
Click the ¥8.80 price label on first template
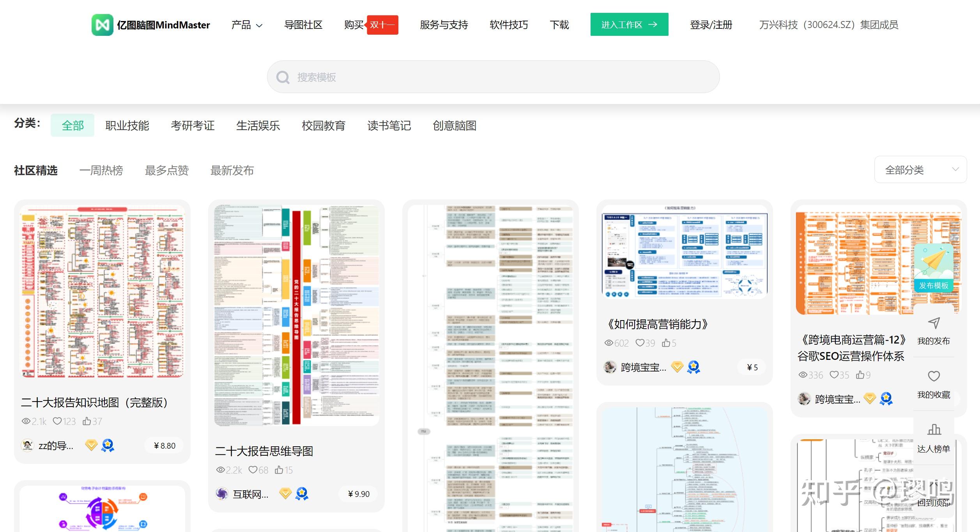[x=164, y=445]
